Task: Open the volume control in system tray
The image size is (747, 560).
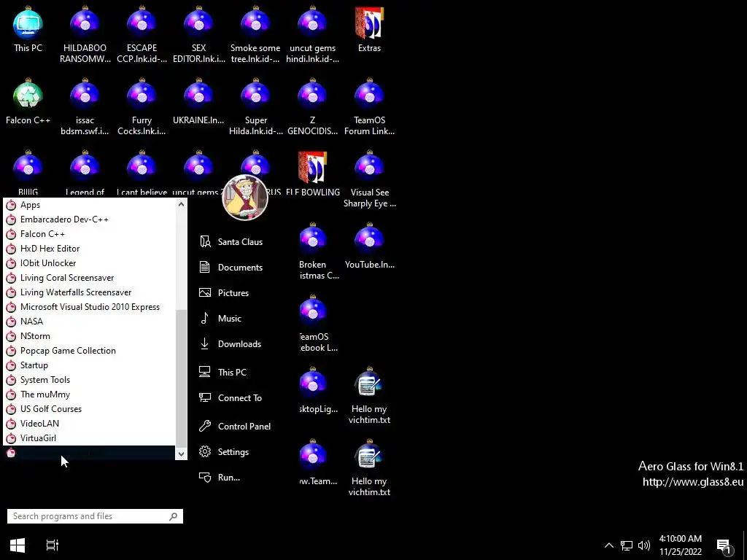Action: click(x=644, y=545)
